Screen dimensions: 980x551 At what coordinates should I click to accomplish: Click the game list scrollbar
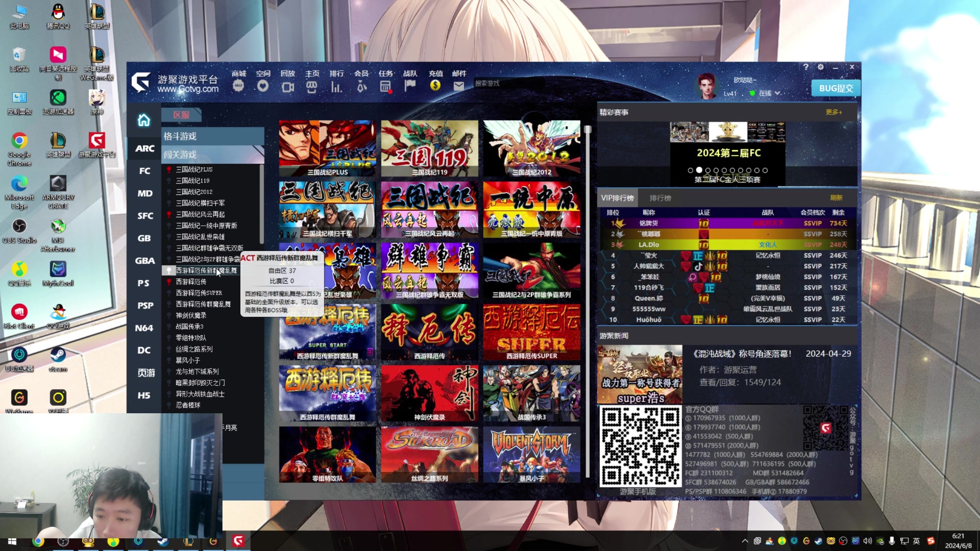pyautogui.click(x=262, y=204)
